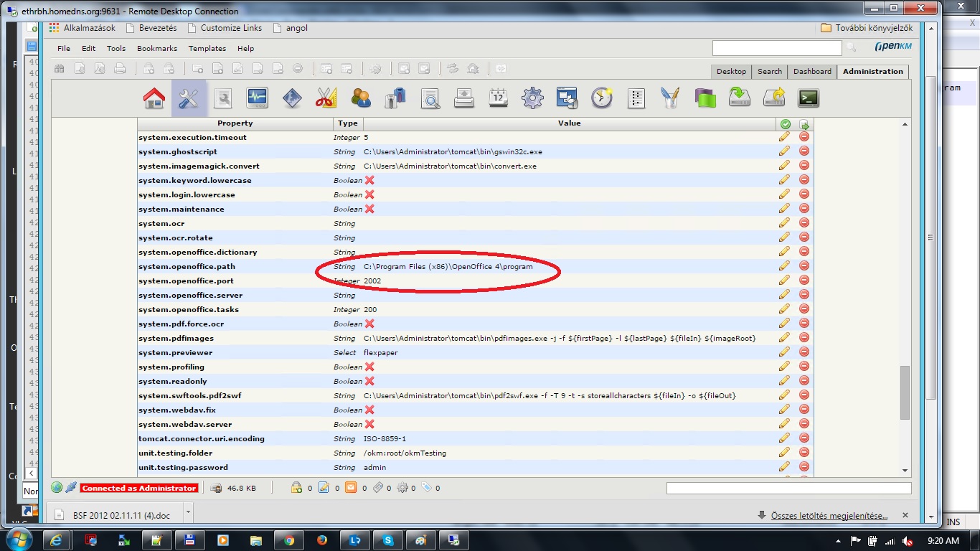Click the gear workflow icon
This screenshot has height=551, width=980.
532,98
